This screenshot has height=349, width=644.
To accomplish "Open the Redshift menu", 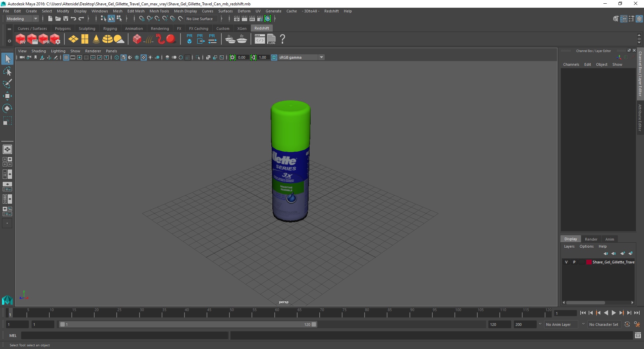I will [331, 11].
